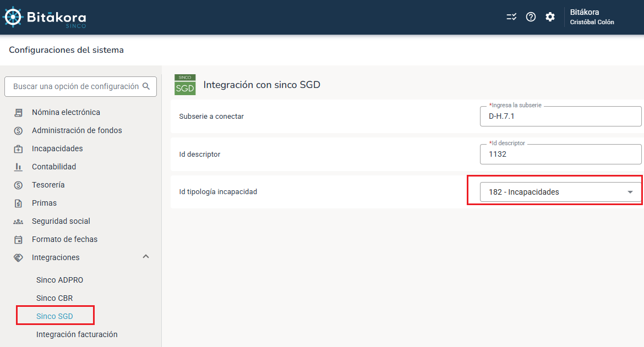
Task: Select the Sinco SGD menu entry
Action: [x=54, y=315]
